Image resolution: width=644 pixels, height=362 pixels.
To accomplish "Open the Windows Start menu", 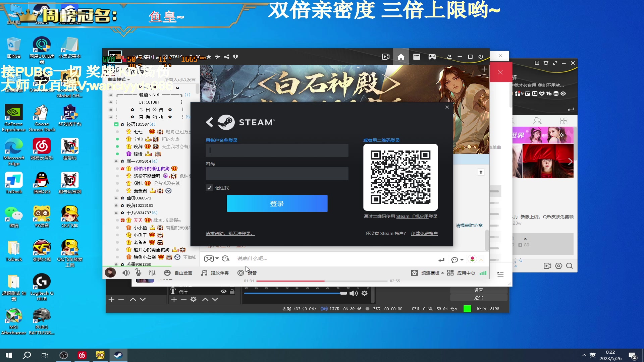I will (9, 355).
